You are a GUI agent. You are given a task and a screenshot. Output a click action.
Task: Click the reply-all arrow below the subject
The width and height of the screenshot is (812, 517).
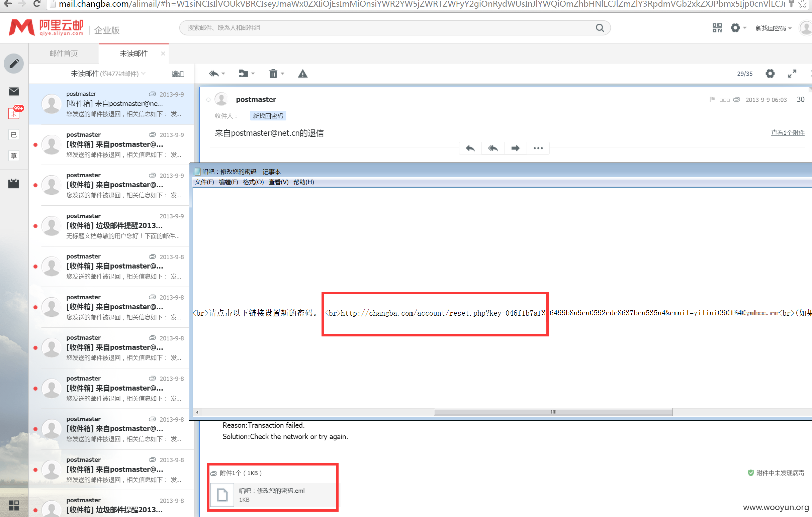tap(493, 148)
